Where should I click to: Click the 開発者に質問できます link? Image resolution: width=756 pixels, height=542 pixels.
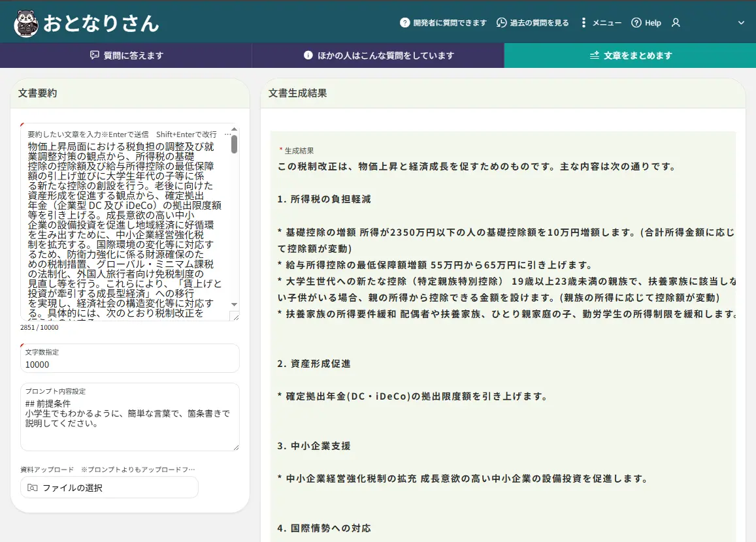click(x=450, y=23)
